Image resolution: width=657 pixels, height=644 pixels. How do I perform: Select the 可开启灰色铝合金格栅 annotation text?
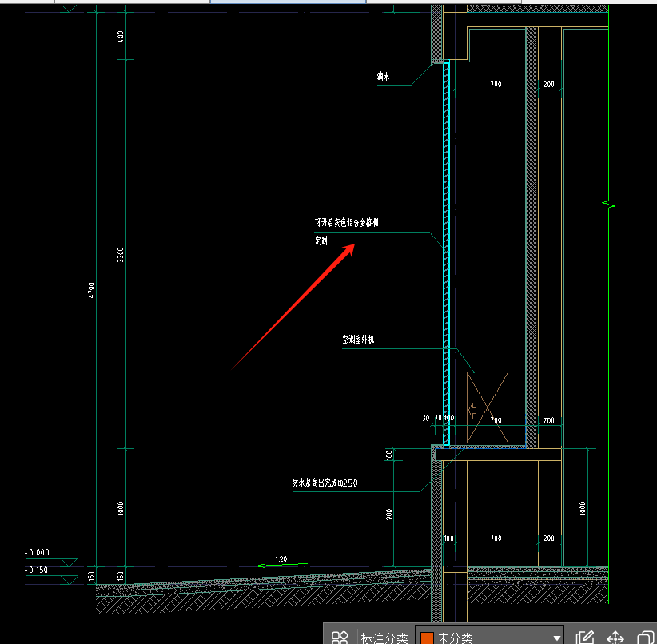coord(347,222)
